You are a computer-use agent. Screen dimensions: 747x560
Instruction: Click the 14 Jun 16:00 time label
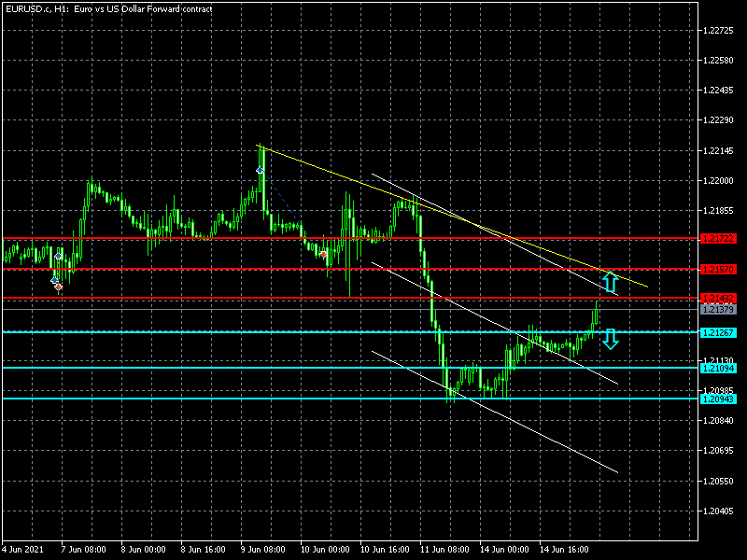click(565, 550)
